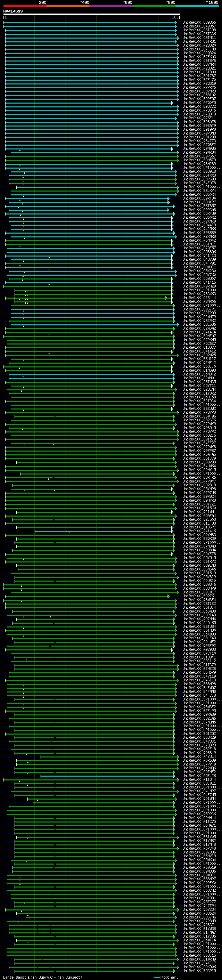Select the UniRef100_O23444 label

pyautogui.click(x=199, y=298)
